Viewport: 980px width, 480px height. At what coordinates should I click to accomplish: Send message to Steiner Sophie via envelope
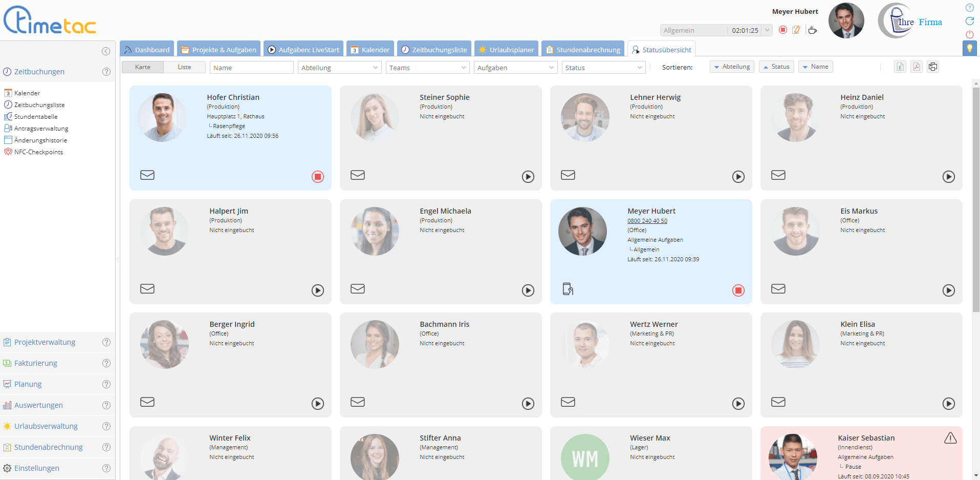pos(358,175)
